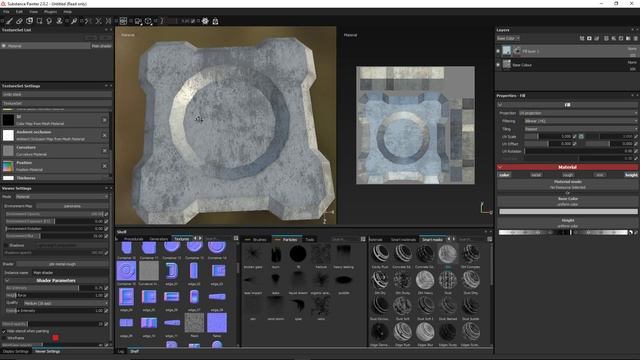Viewport: 640px width, 360px height.
Task: Click the search field in Textures shelf
Action: [x=218, y=239]
